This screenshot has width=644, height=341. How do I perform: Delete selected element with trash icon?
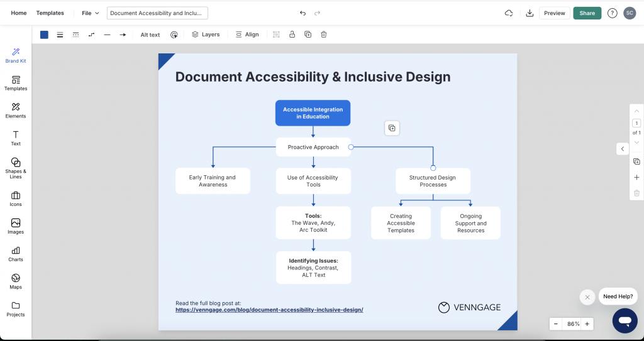[324, 35]
